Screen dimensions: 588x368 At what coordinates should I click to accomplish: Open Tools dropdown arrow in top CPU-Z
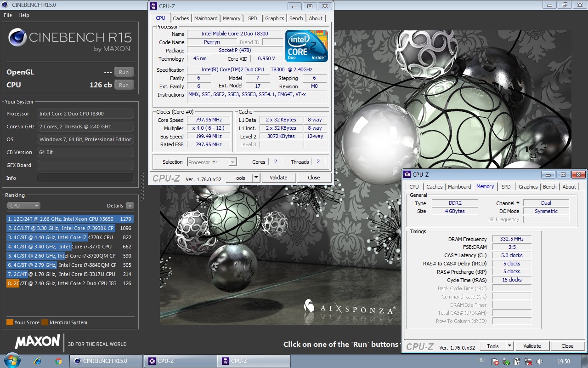(x=256, y=178)
